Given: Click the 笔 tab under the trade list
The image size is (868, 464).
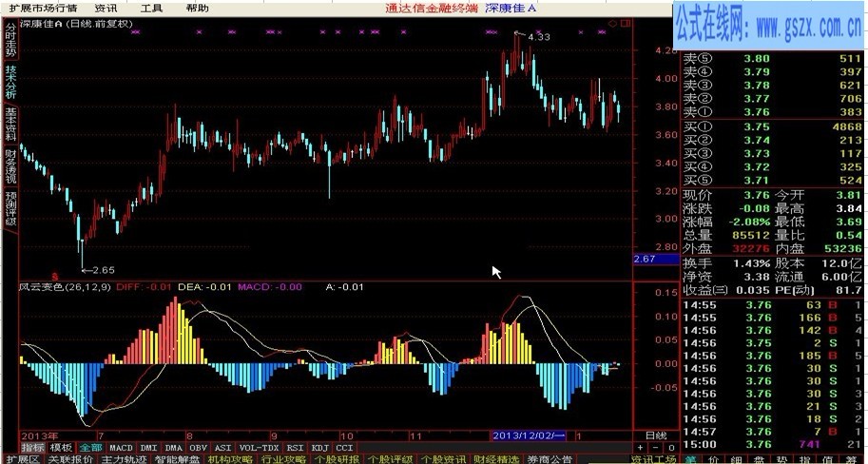Looking at the screenshot, I should pyautogui.click(x=691, y=459).
